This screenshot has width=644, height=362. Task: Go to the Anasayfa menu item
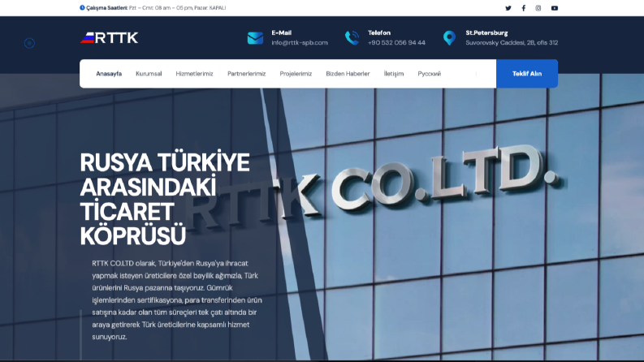(109, 74)
